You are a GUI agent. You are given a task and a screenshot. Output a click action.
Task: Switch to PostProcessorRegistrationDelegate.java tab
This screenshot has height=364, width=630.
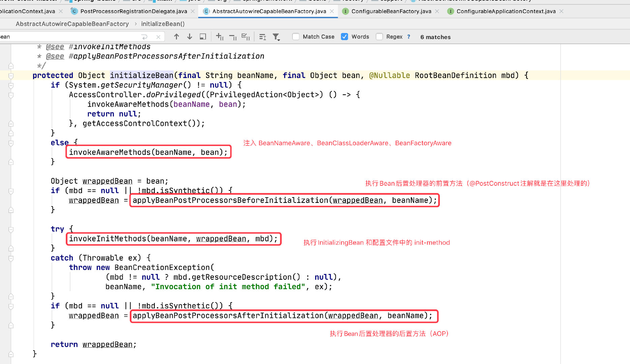click(133, 11)
